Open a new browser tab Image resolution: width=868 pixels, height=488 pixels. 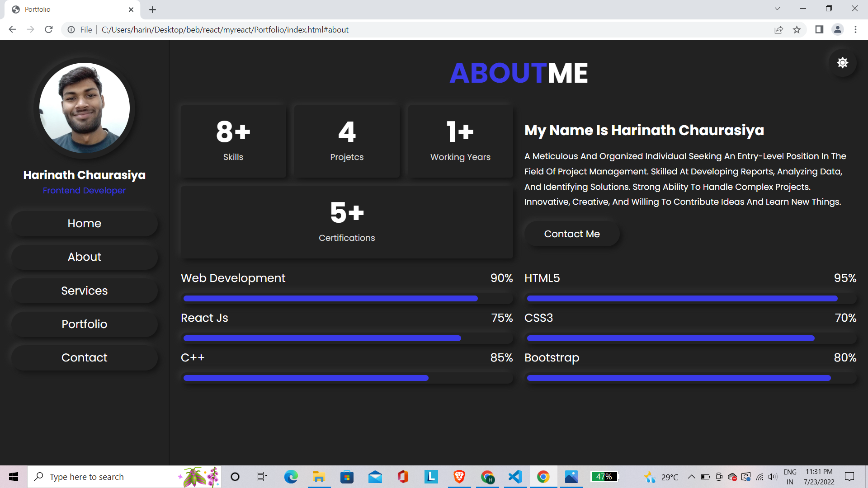coord(153,9)
